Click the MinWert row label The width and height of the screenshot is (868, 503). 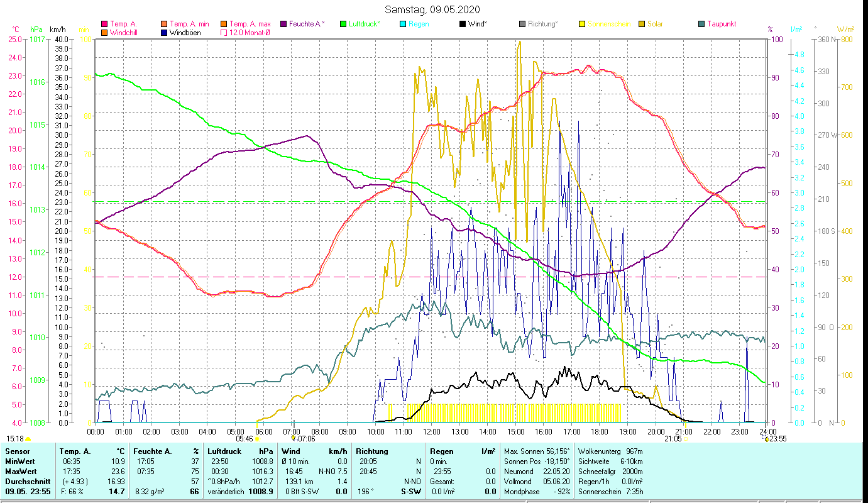coord(21,461)
